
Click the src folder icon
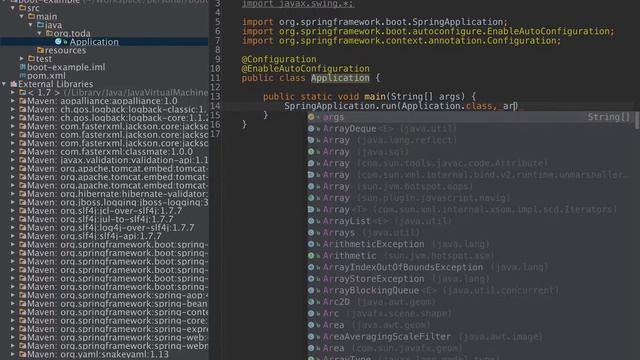22,8
